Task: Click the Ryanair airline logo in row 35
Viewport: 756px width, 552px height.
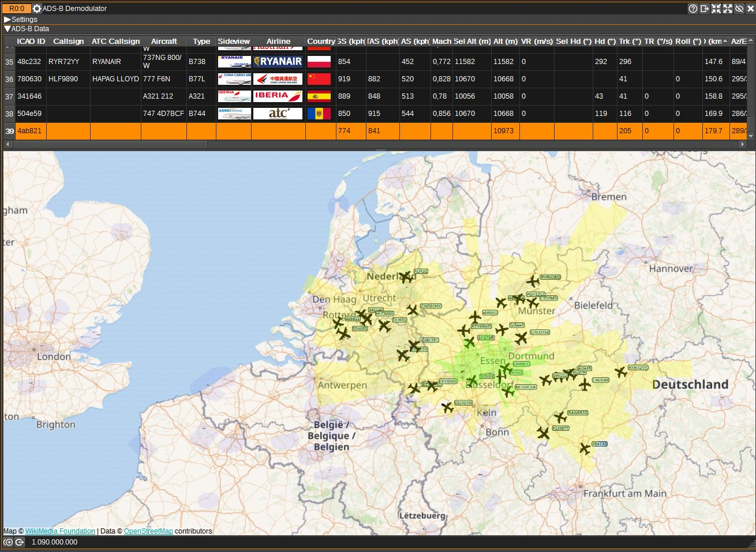Action: coord(278,62)
